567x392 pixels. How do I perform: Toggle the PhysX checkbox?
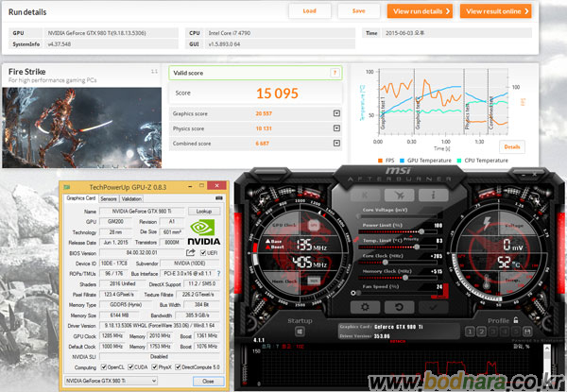155,367
